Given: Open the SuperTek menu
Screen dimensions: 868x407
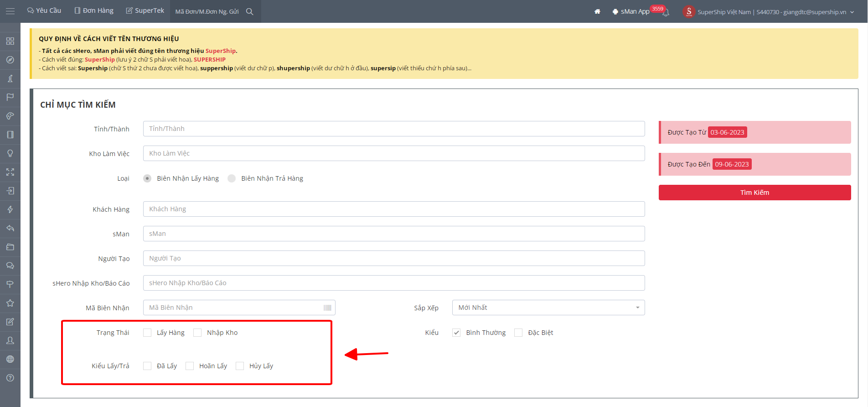Looking at the screenshot, I should click(145, 10).
